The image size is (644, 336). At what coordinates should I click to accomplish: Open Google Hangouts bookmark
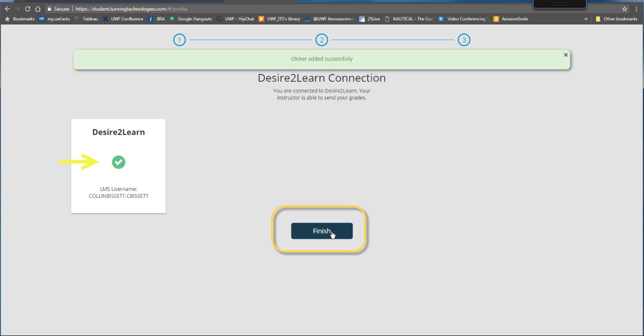tap(191, 19)
